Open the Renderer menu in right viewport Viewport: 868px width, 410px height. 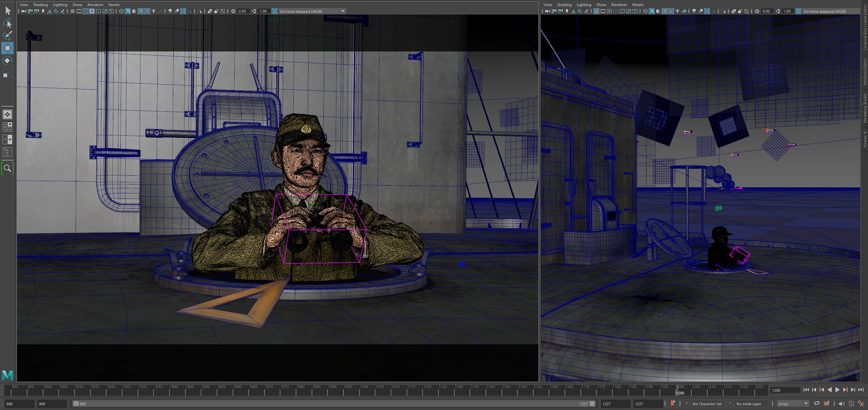coord(619,5)
